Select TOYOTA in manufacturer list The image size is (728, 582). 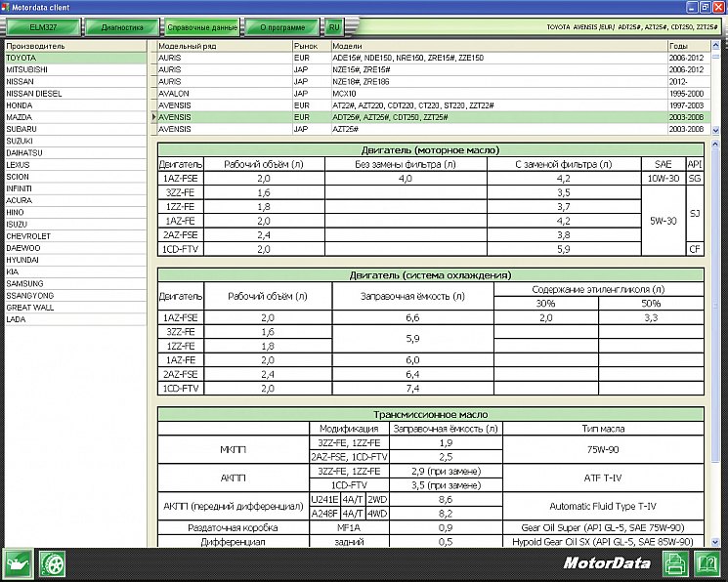tap(75, 58)
